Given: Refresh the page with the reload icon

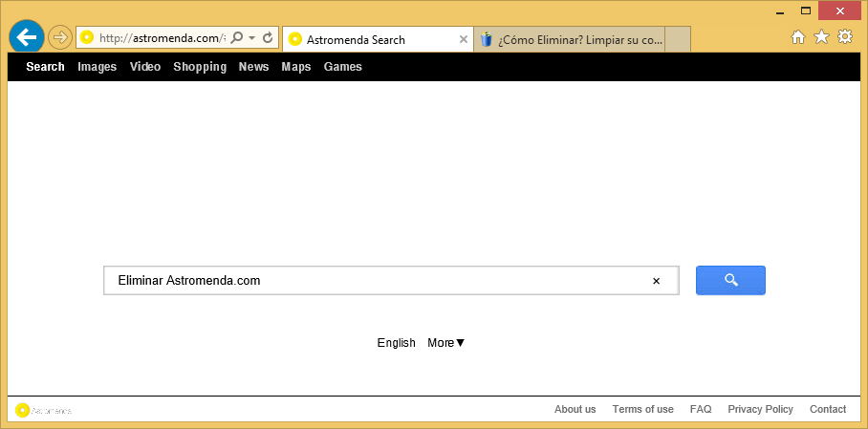Looking at the screenshot, I should coord(268,37).
